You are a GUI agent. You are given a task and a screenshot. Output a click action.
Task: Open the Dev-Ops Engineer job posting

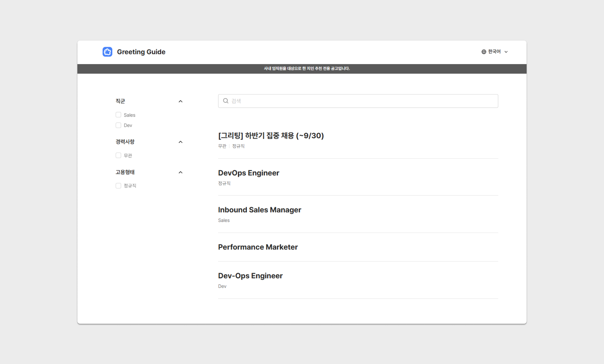pos(250,276)
